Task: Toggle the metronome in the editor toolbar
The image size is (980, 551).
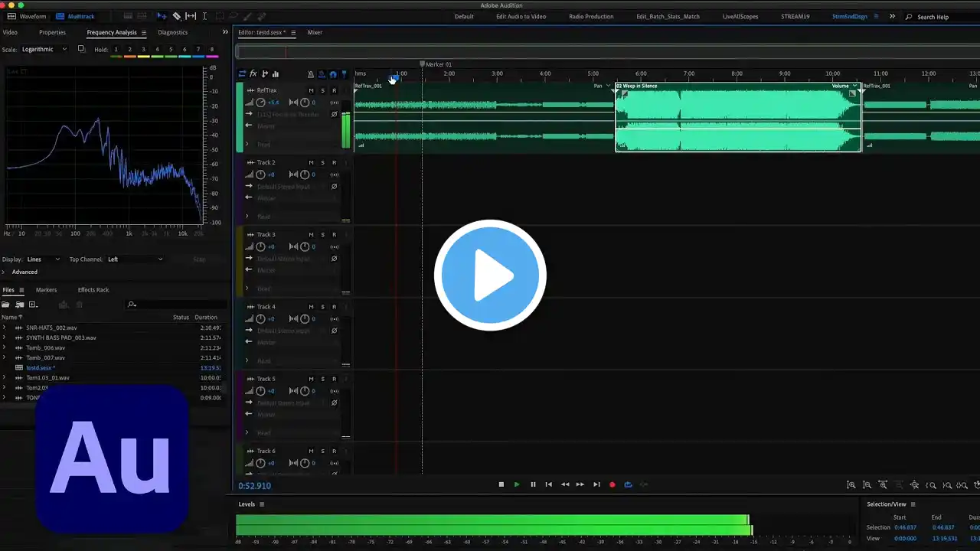Action: point(311,74)
